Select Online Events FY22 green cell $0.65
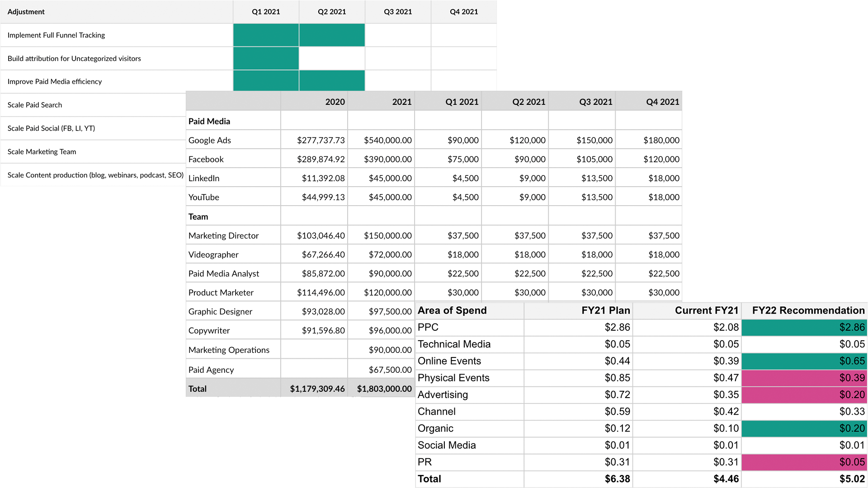Image resolution: width=868 pixels, height=488 pixels. [x=804, y=361]
